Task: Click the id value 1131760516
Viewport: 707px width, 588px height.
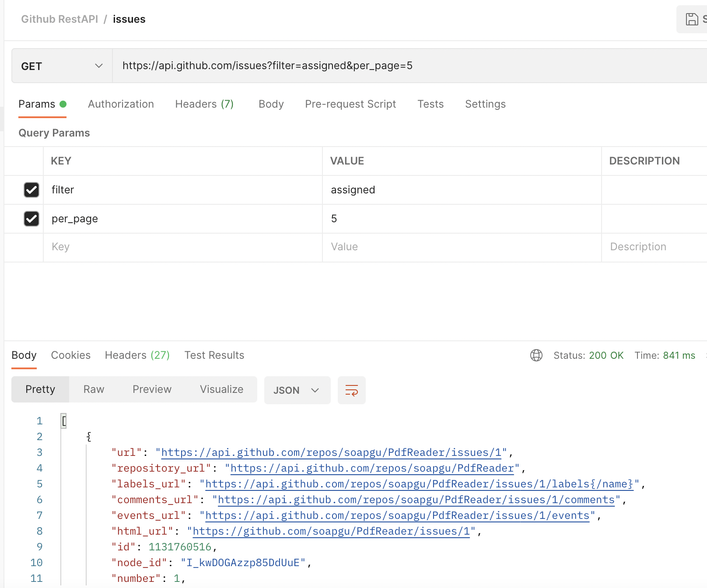Action: click(x=180, y=547)
